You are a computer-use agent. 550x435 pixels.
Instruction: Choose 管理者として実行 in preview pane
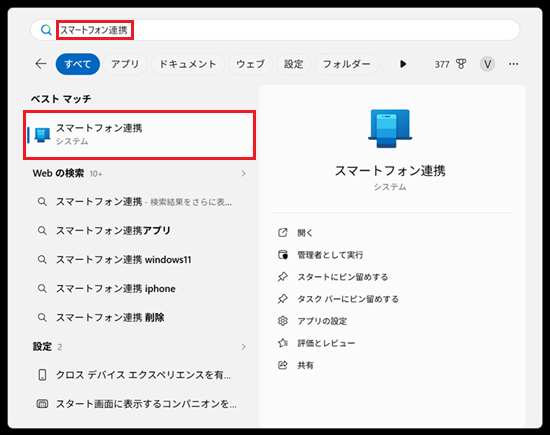pyautogui.click(x=330, y=255)
